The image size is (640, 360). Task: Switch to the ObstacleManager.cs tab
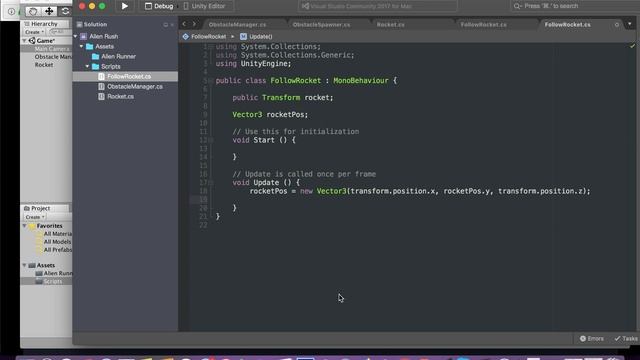coord(237,24)
